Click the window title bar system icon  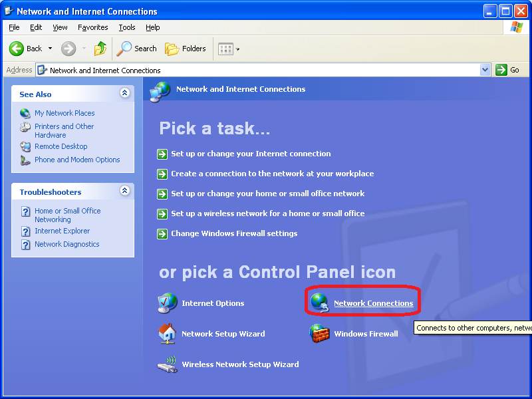[x=8, y=11]
